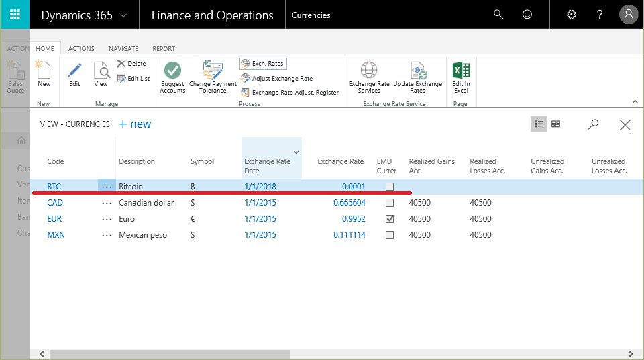The image size is (644, 360).
Task: Click Suggest Accounts icon
Action: click(x=172, y=77)
